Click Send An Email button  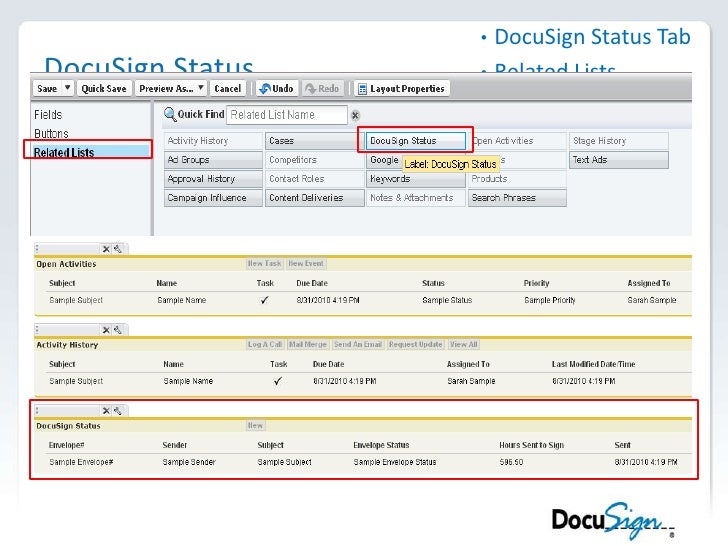click(358, 344)
